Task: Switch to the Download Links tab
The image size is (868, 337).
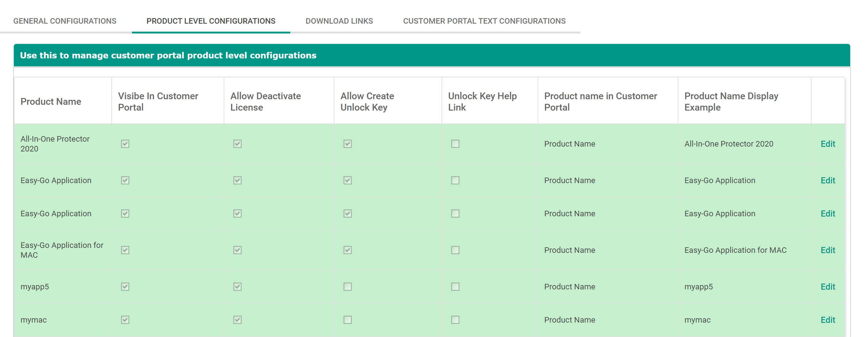Action: tap(339, 21)
